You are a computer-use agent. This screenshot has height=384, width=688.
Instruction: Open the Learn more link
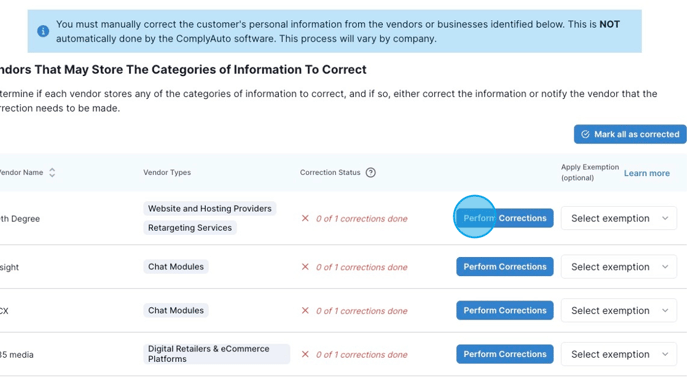point(647,173)
